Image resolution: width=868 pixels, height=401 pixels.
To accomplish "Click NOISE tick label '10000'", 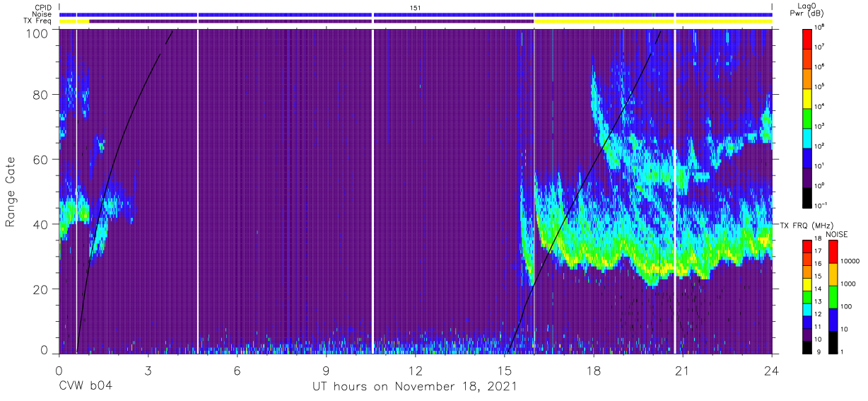I will pos(852,262).
